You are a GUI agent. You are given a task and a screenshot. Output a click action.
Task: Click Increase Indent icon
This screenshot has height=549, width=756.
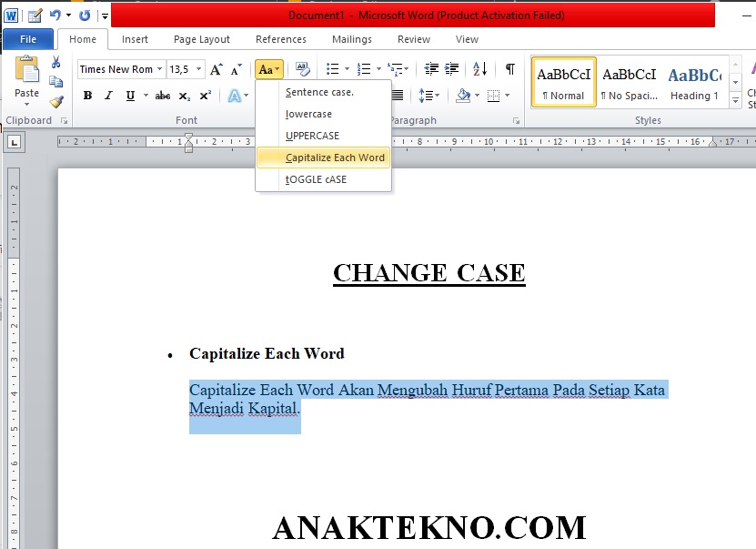click(452, 69)
